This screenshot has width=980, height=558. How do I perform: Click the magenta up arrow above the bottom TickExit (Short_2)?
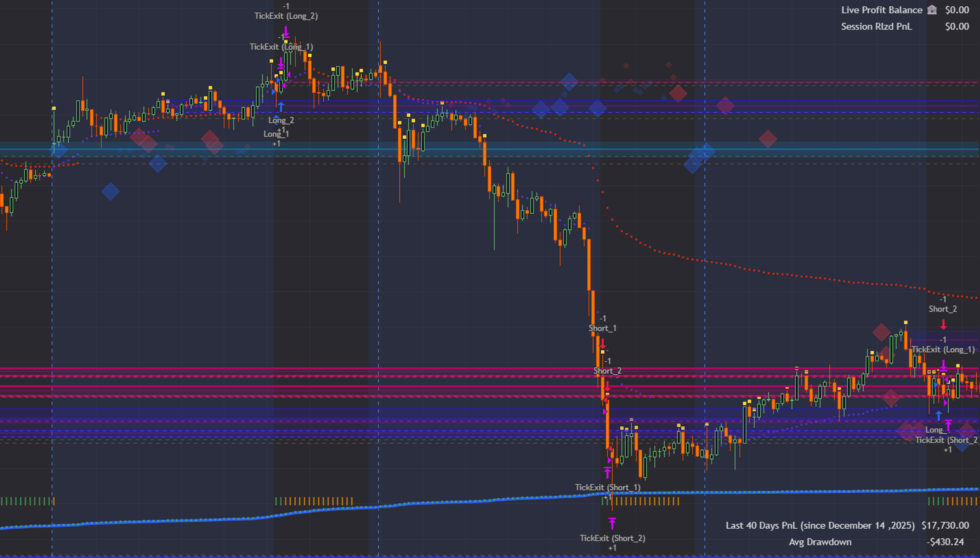[x=612, y=523]
